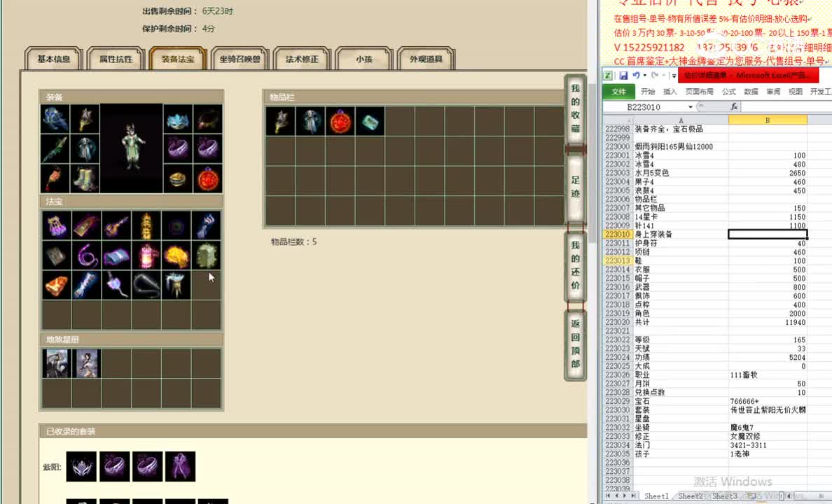Image resolution: width=832 pixels, height=504 pixels.
Task: Click the 我的收藏 side button
Action: click(x=575, y=108)
